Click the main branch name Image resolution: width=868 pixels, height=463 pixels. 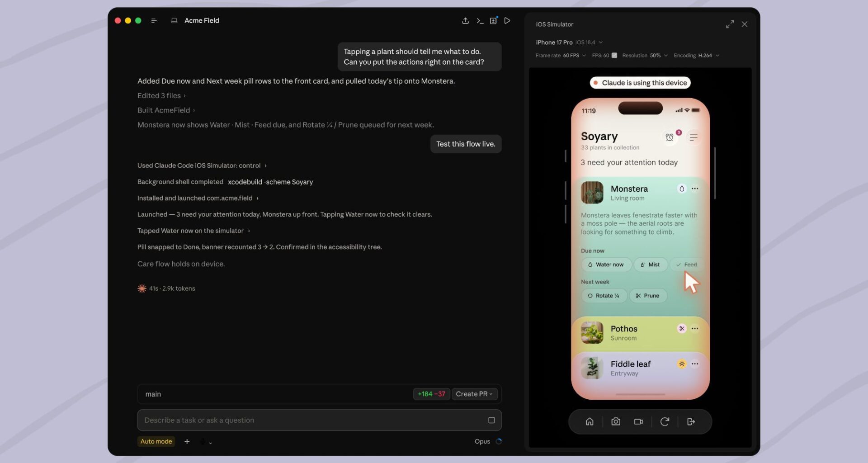[x=153, y=394]
